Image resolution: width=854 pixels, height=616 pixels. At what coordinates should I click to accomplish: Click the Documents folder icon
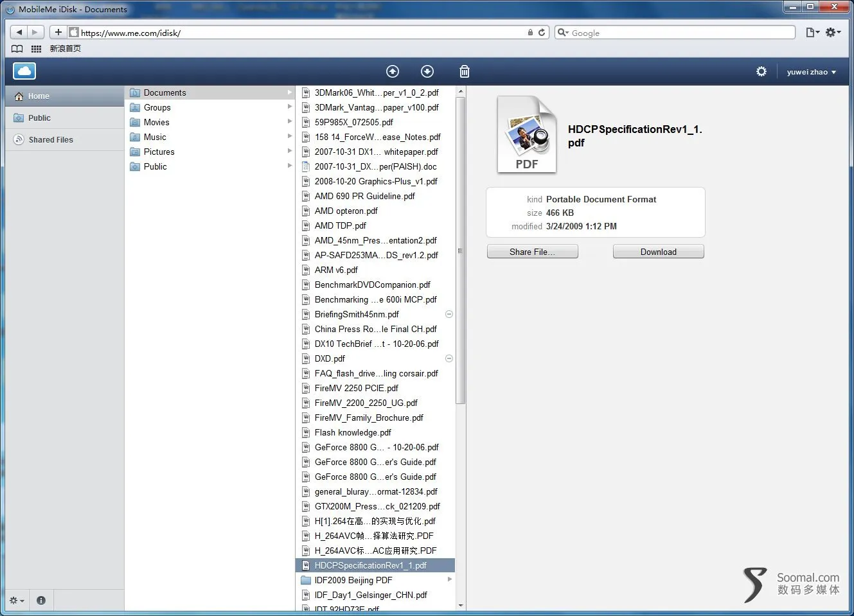(x=135, y=92)
